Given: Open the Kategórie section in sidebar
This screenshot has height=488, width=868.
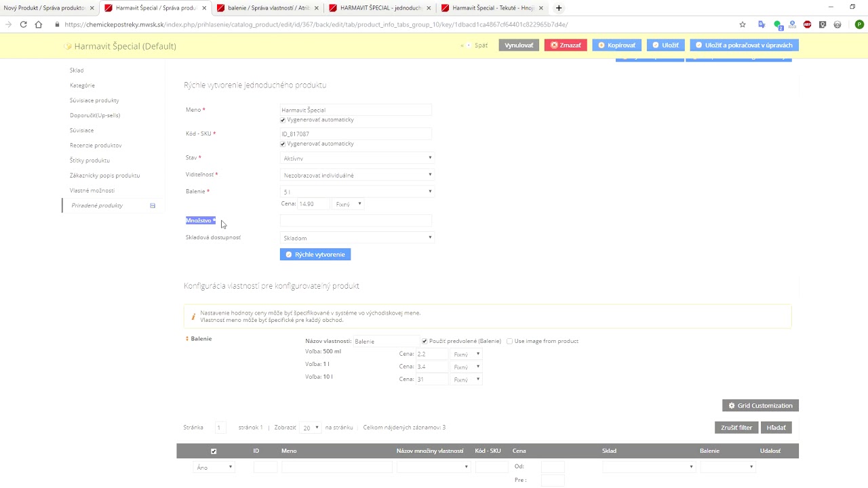Looking at the screenshot, I should [x=82, y=85].
